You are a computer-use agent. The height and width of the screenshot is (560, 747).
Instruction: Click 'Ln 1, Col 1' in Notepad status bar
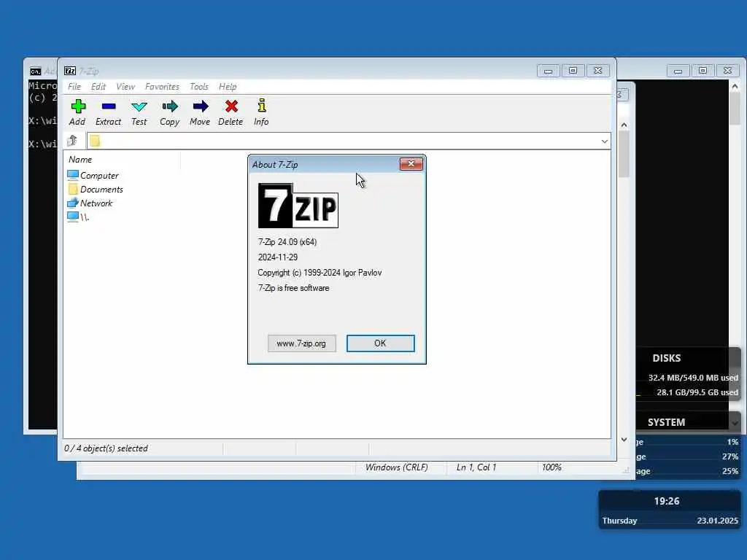point(476,467)
